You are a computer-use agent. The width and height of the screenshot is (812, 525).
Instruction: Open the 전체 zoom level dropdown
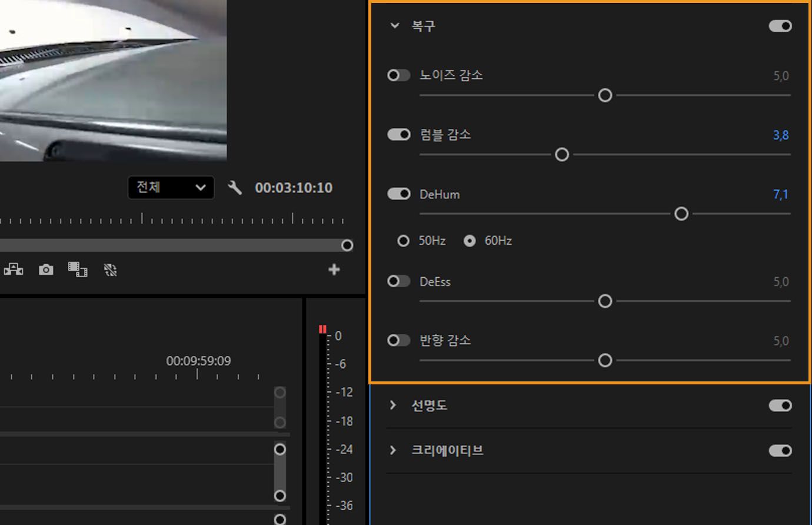171,188
